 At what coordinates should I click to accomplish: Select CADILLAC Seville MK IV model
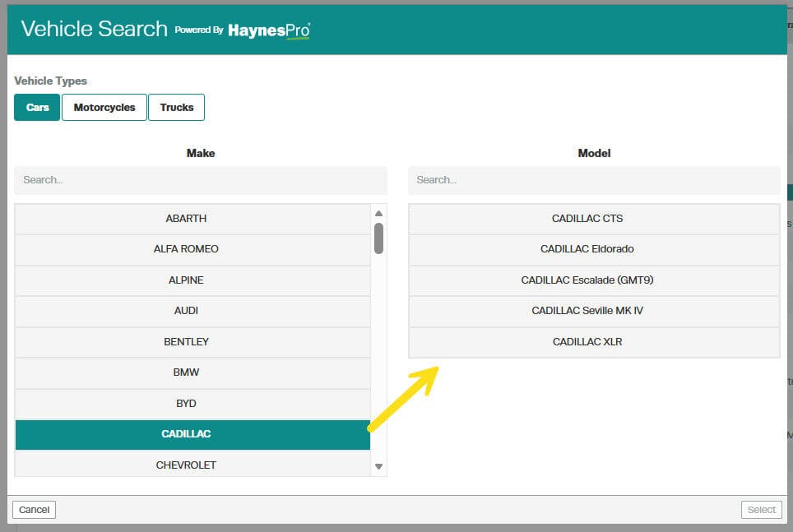[x=594, y=311]
